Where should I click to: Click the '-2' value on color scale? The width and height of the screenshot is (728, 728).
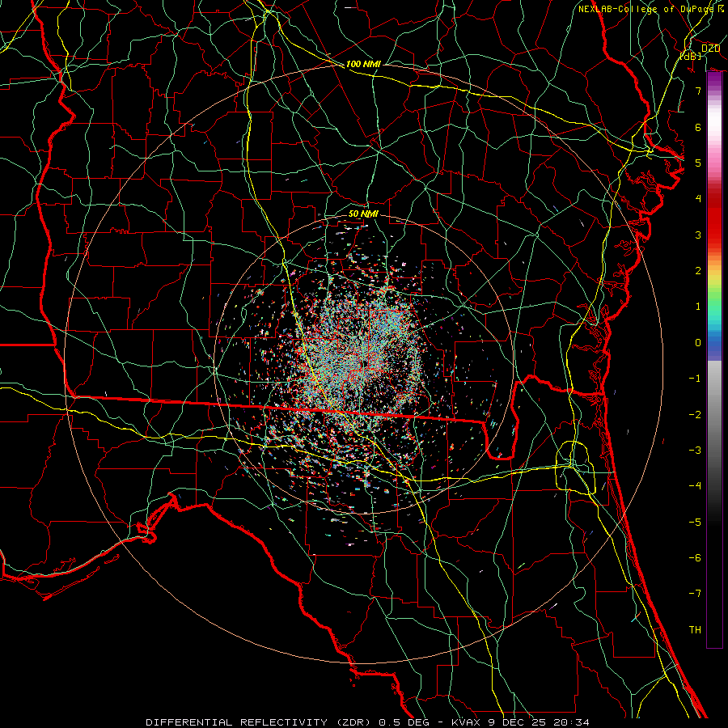[695, 415]
